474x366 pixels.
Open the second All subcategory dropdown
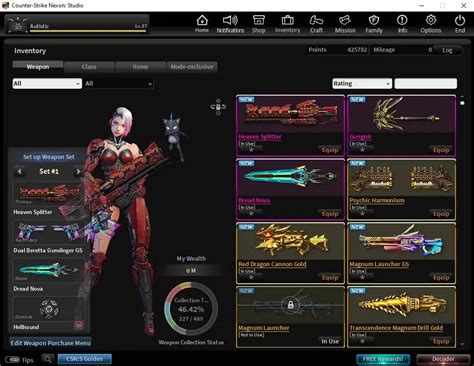click(119, 83)
